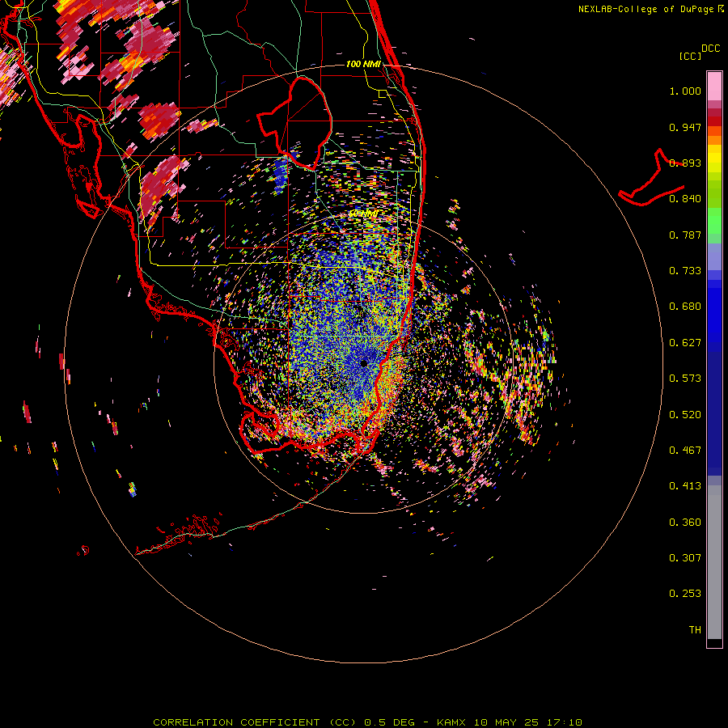
Task: Click the black radar site dot at ring center
Action: click(x=364, y=363)
